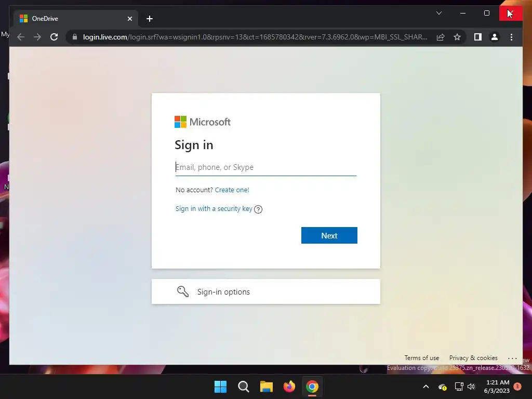Show hidden system tray icons
The width and height of the screenshot is (532, 399).
426,387
